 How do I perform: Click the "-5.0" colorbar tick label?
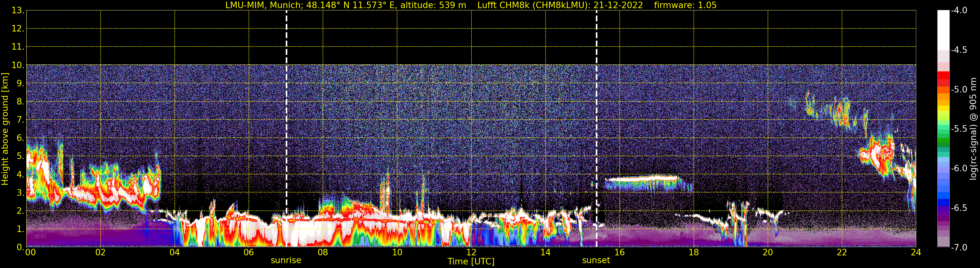click(959, 90)
